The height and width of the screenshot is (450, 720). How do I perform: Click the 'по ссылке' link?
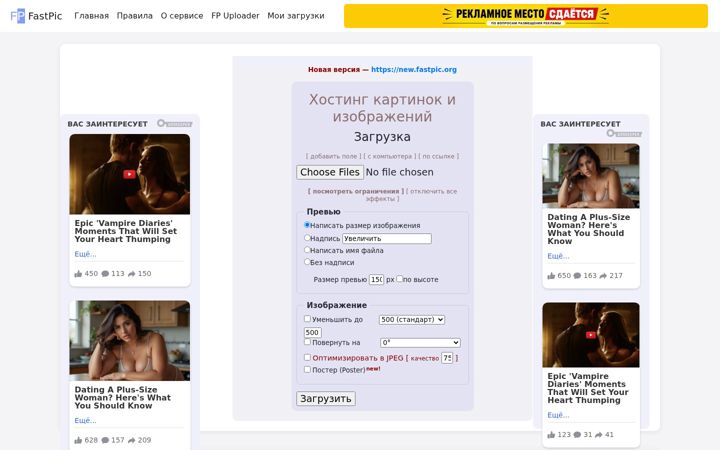[x=438, y=156]
